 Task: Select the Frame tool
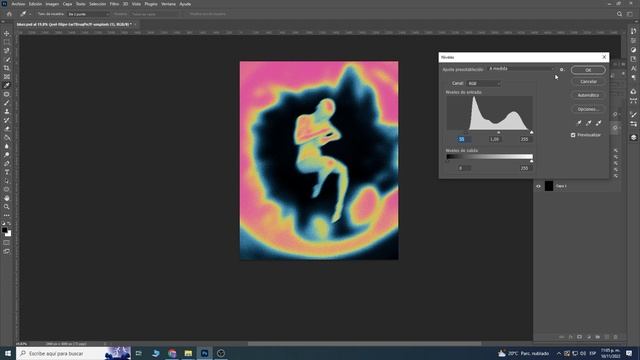coord(7,76)
